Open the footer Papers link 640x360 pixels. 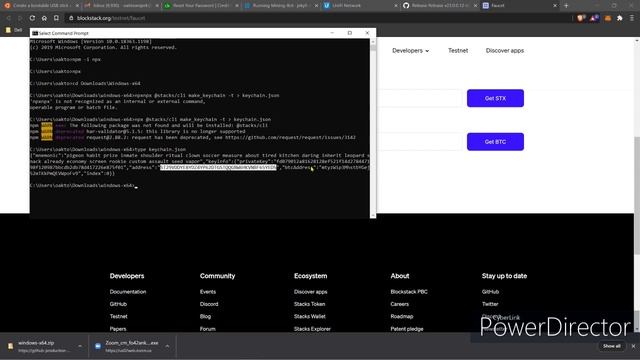click(118, 329)
